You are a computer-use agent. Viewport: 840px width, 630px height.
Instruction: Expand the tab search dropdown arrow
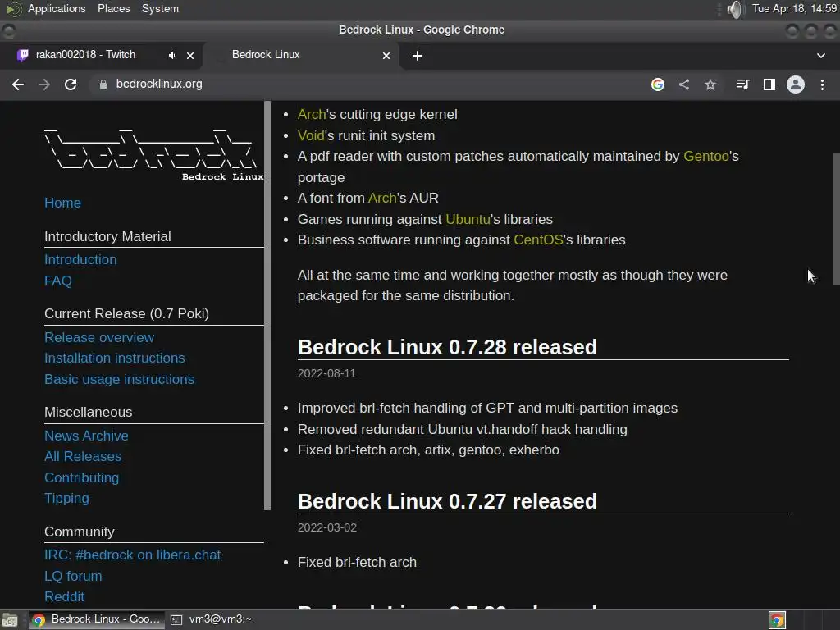820,56
